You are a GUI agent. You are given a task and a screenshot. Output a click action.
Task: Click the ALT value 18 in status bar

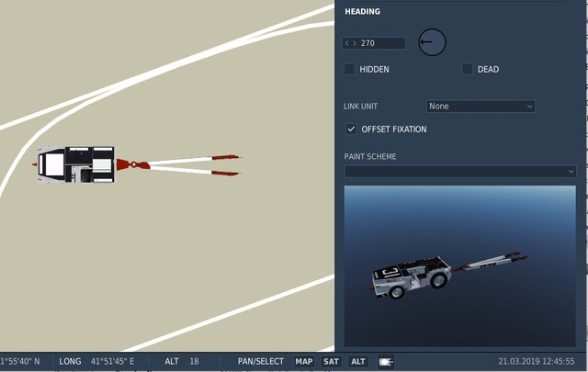(x=194, y=362)
